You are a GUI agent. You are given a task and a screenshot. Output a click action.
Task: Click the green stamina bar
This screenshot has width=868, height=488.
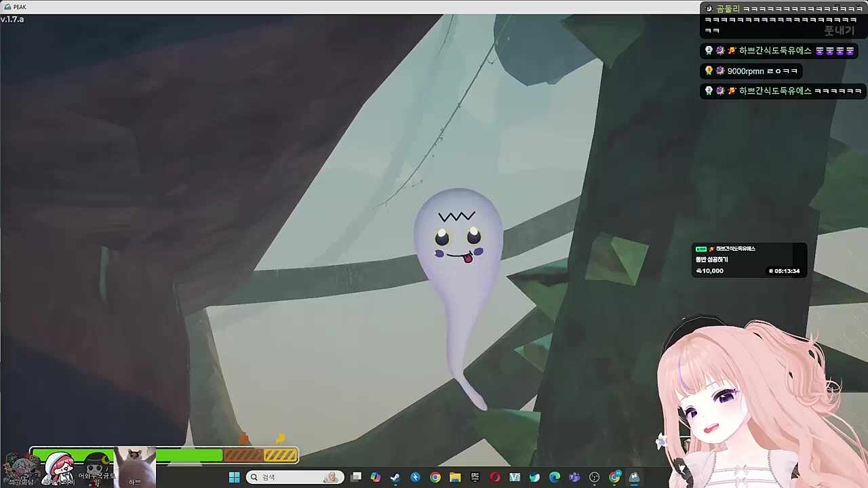[127, 455]
